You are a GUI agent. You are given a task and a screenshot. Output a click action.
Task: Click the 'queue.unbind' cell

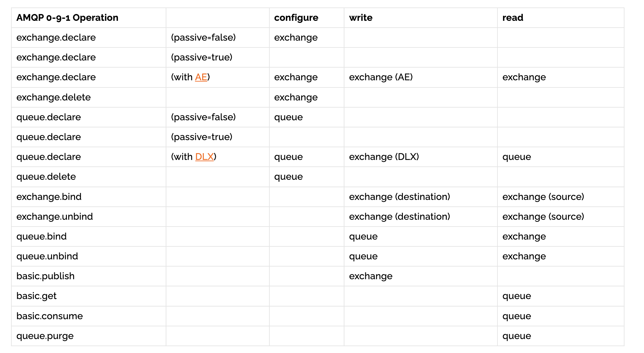coord(47,256)
